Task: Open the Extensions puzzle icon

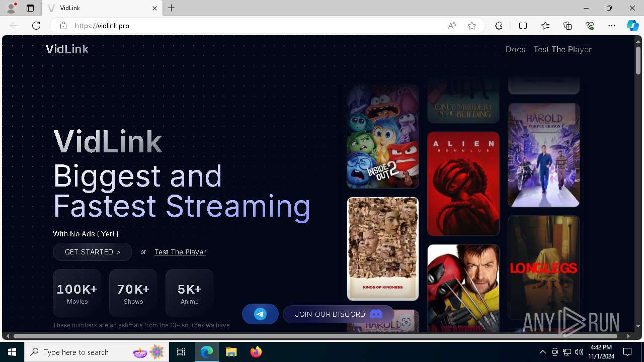Action: [499, 26]
